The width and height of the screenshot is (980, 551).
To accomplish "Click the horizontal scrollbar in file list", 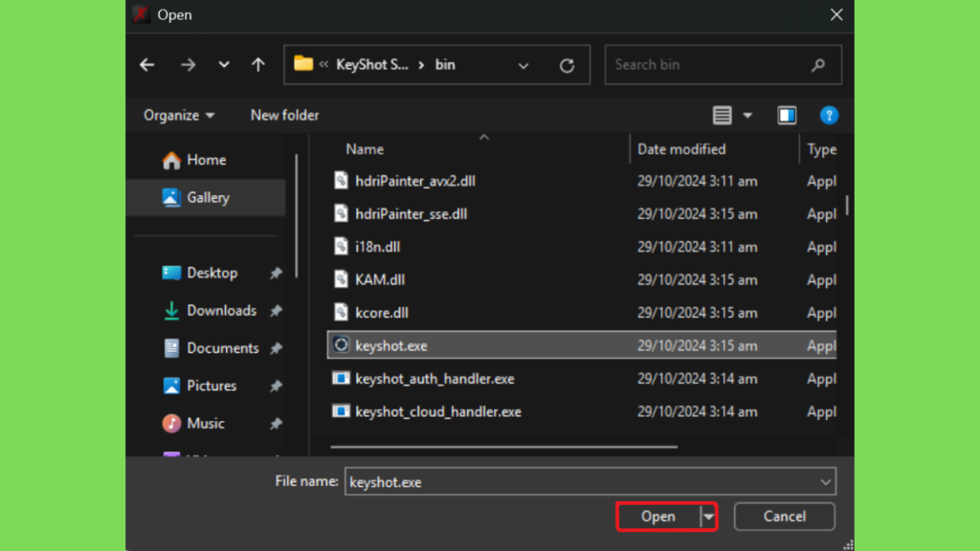I will (503, 447).
